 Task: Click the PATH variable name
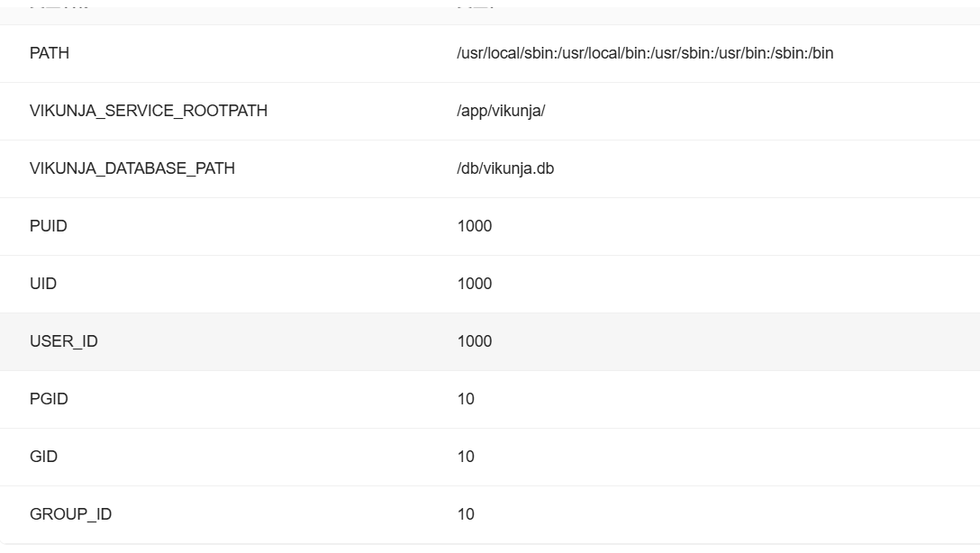pos(50,53)
